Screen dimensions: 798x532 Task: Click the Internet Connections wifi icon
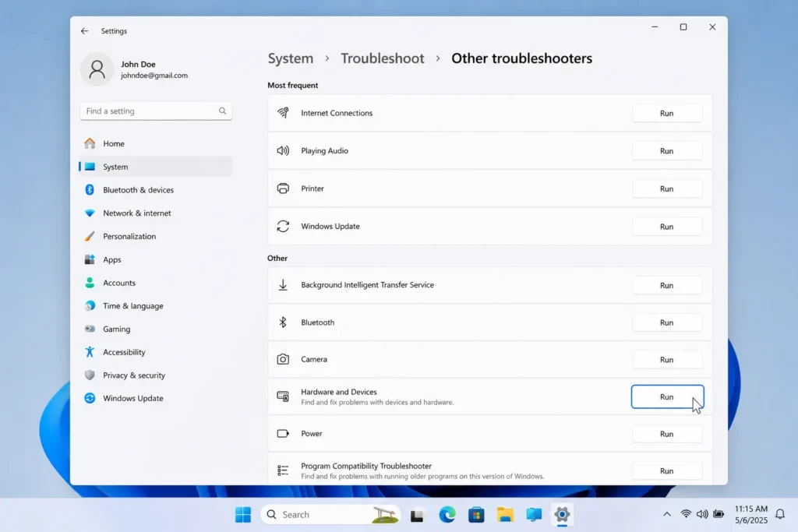coord(283,113)
